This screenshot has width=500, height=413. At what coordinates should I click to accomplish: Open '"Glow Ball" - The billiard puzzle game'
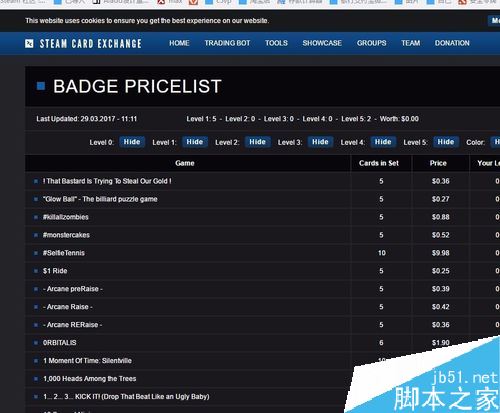[100, 199]
